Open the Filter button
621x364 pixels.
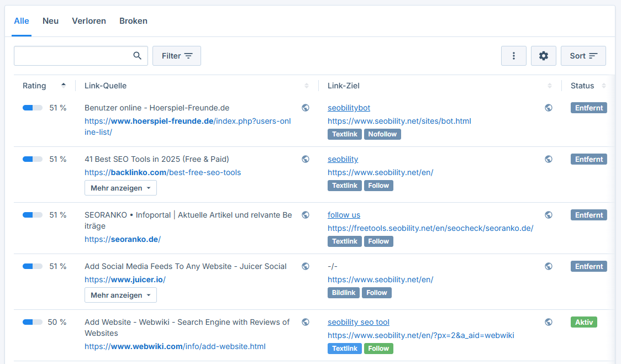click(177, 56)
